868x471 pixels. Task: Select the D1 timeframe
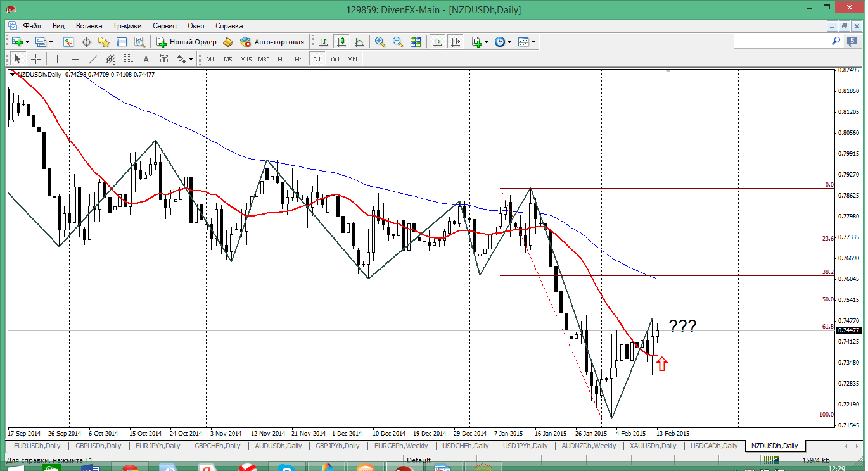click(x=317, y=59)
